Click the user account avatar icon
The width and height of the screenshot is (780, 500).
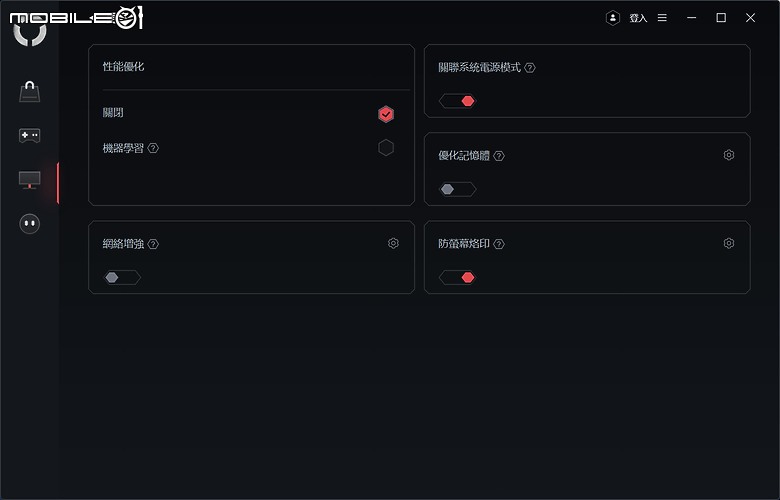tap(613, 18)
